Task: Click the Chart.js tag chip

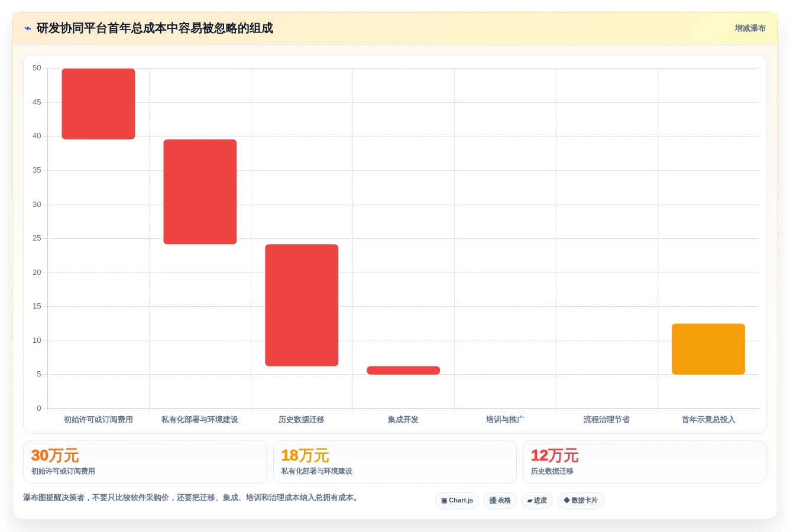Action: 457,501
